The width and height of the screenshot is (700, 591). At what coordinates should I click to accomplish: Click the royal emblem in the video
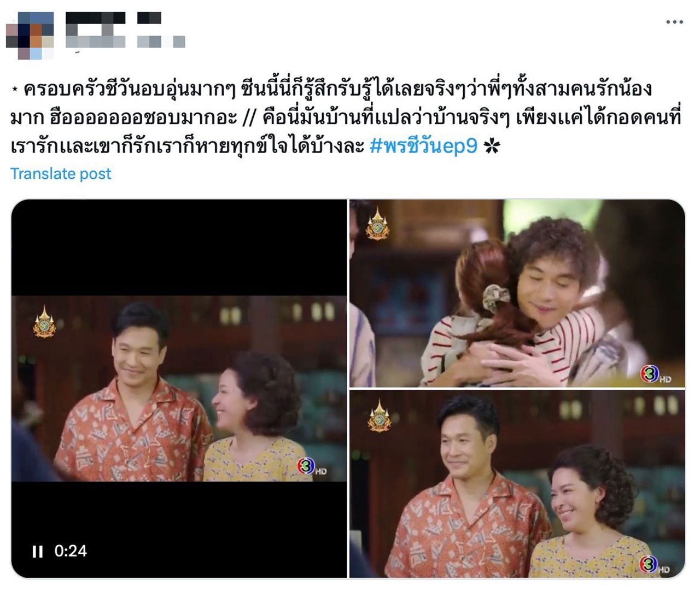(44, 321)
